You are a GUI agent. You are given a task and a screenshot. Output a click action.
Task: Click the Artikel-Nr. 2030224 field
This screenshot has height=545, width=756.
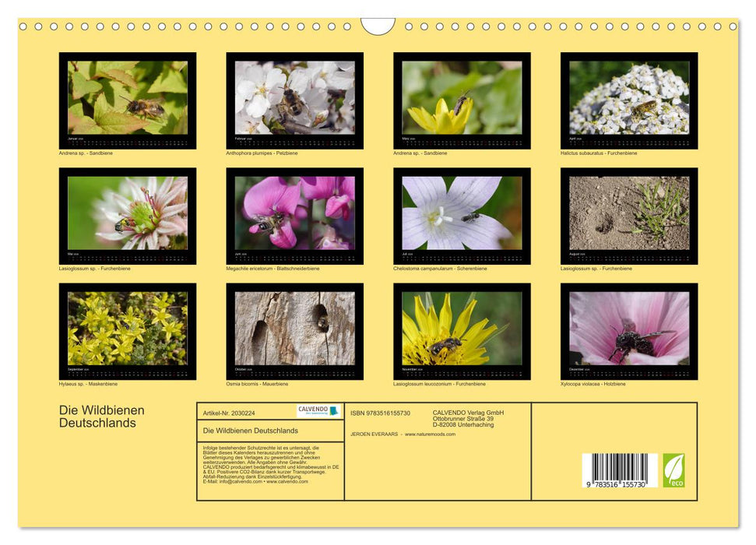228,413
